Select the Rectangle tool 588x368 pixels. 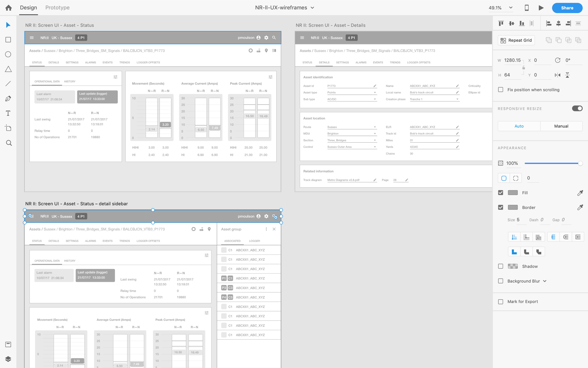[x=8, y=40]
